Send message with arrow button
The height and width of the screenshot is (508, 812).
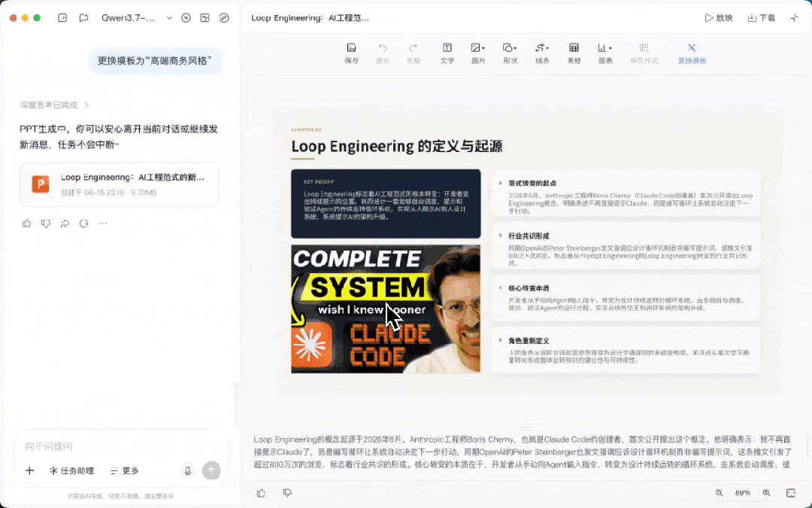[211, 470]
